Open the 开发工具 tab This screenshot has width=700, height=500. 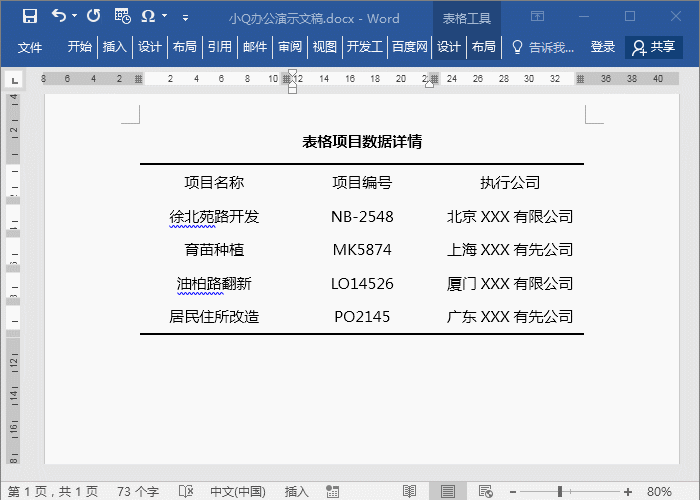(x=364, y=47)
